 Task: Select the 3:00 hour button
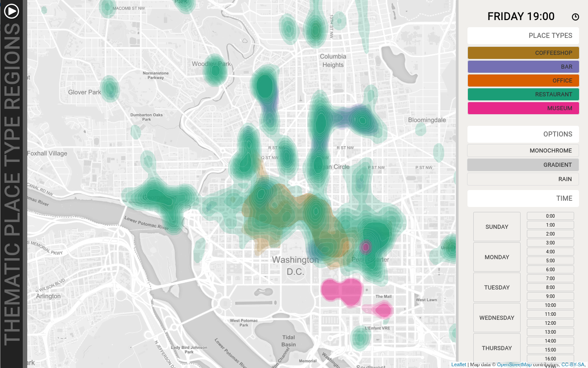(x=550, y=243)
